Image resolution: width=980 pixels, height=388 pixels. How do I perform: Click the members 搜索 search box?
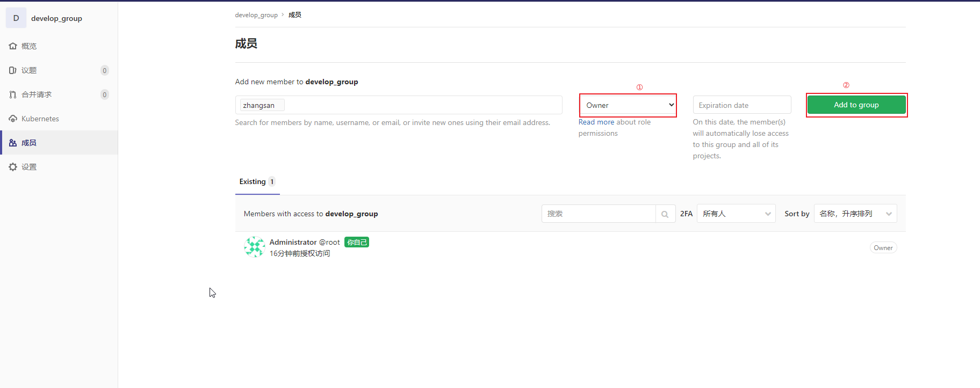(599, 214)
